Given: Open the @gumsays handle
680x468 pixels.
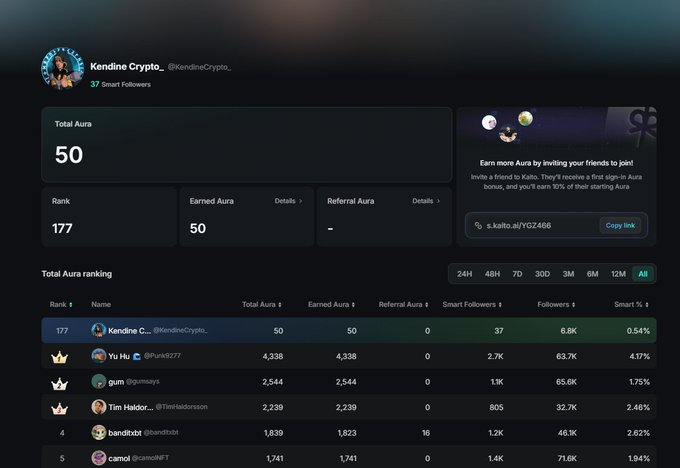Looking at the screenshot, I should [x=143, y=381].
